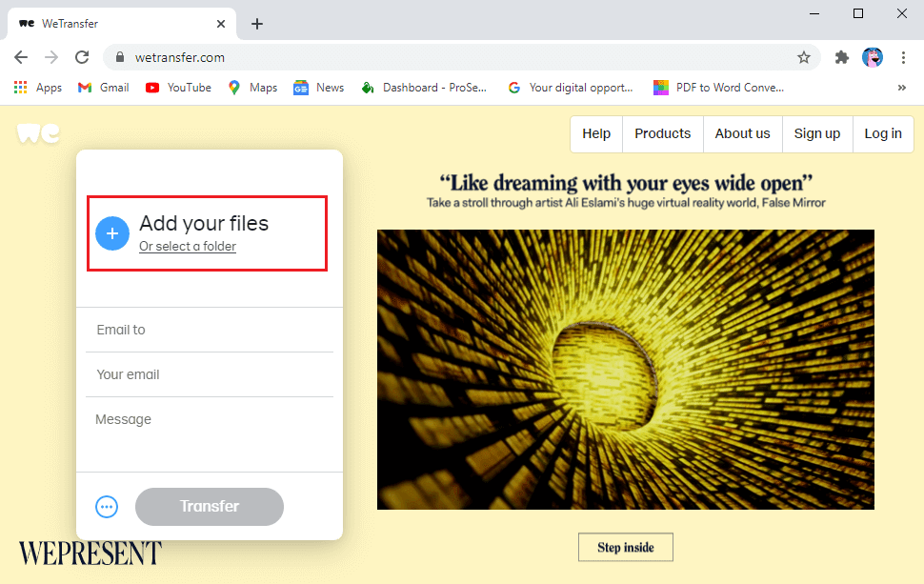Open Gmail bookmark
Screen dimensions: 924x584
click(104, 88)
